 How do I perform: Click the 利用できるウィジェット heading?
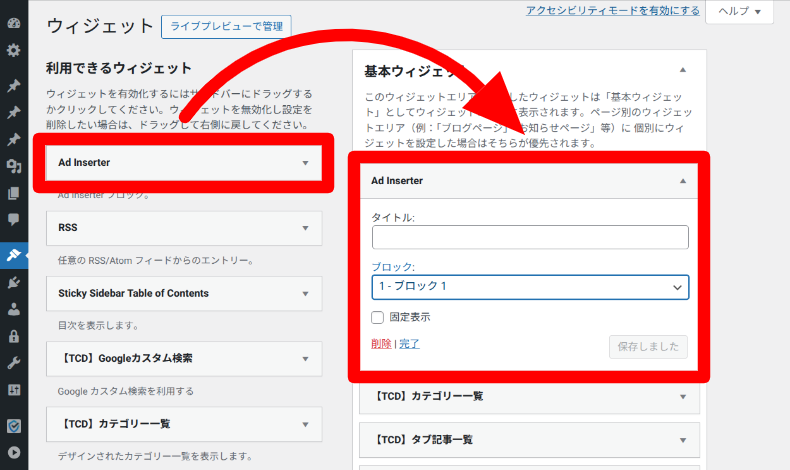119,68
